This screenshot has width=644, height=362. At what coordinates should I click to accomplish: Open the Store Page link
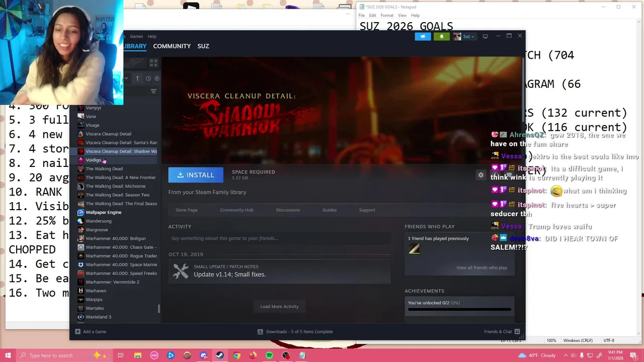[187, 210]
